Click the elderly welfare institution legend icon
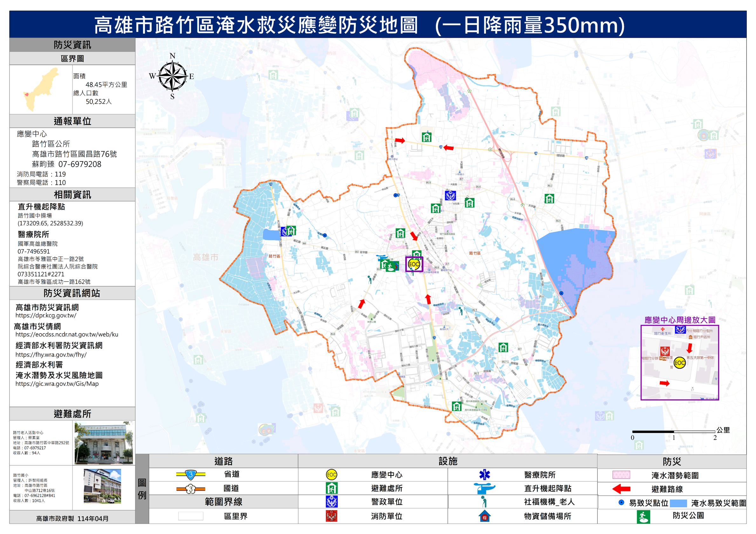Image resolution: width=756 pixels, height=534 pixels. point(484,502)
